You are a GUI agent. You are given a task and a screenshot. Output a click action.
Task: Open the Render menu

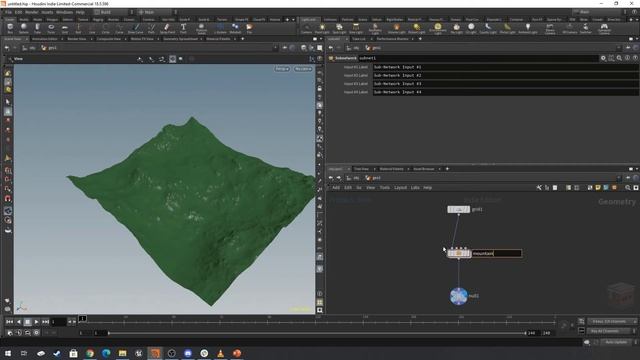(x=31, y=12)
